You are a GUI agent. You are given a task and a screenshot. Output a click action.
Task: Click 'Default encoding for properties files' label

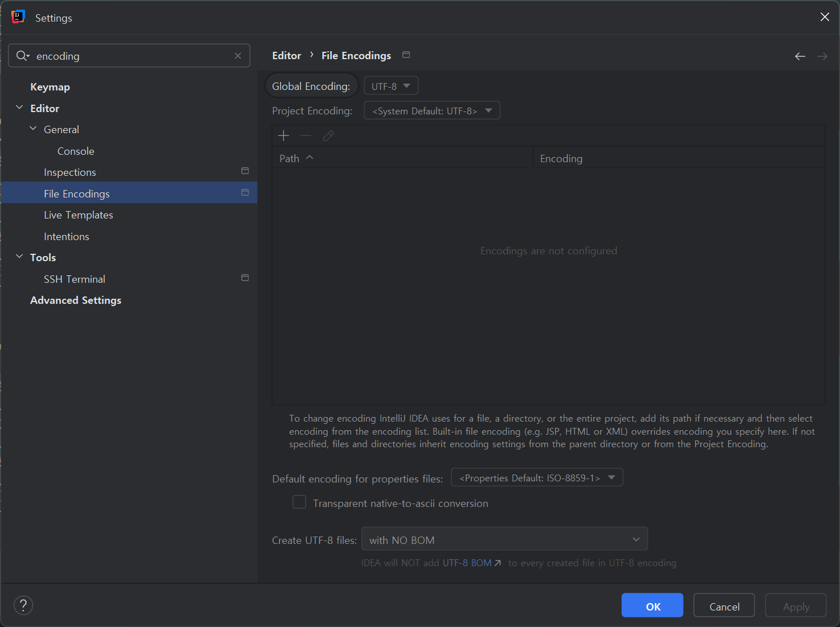coord(357,478)
